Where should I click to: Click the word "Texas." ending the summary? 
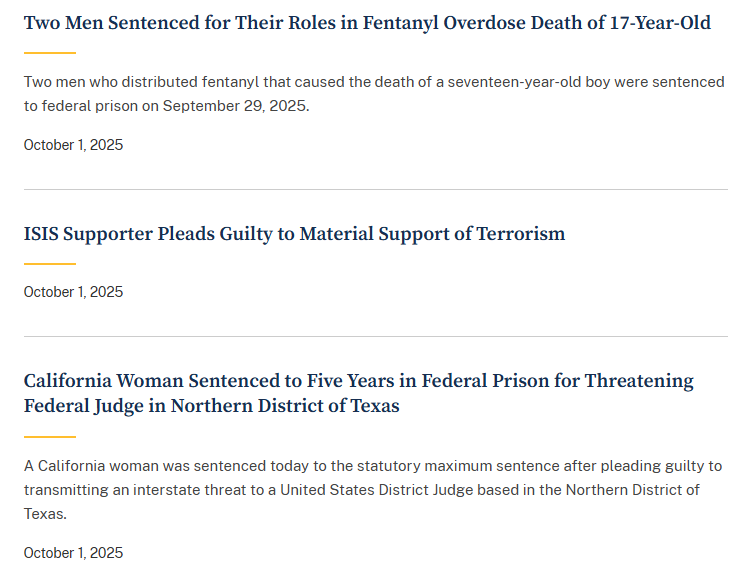(45, 513)
